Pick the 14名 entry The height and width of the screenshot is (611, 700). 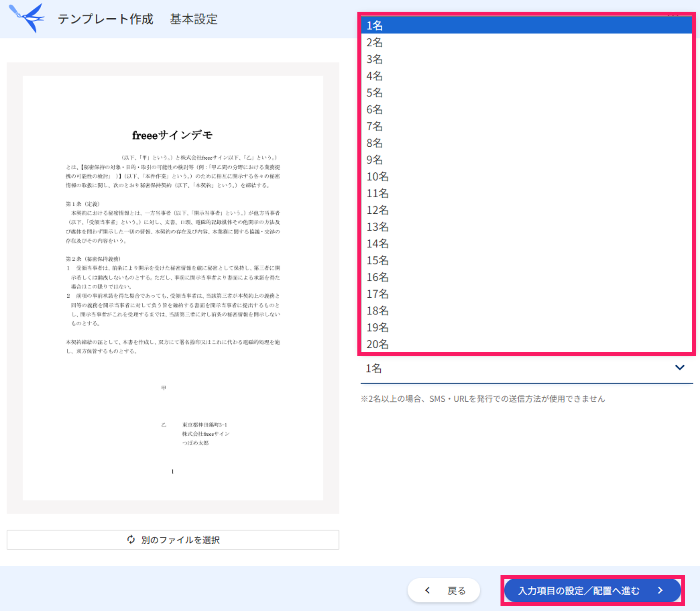point(527,243)
